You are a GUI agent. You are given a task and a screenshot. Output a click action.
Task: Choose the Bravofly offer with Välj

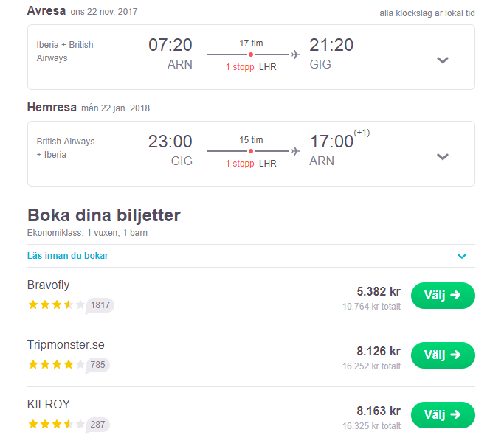coord(443,295)
